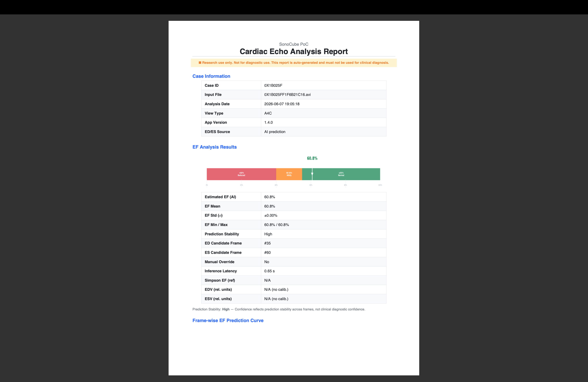Select the Case ID value 0X1B025F
This screenshot has height=382, width=588.
click(273, 86)
